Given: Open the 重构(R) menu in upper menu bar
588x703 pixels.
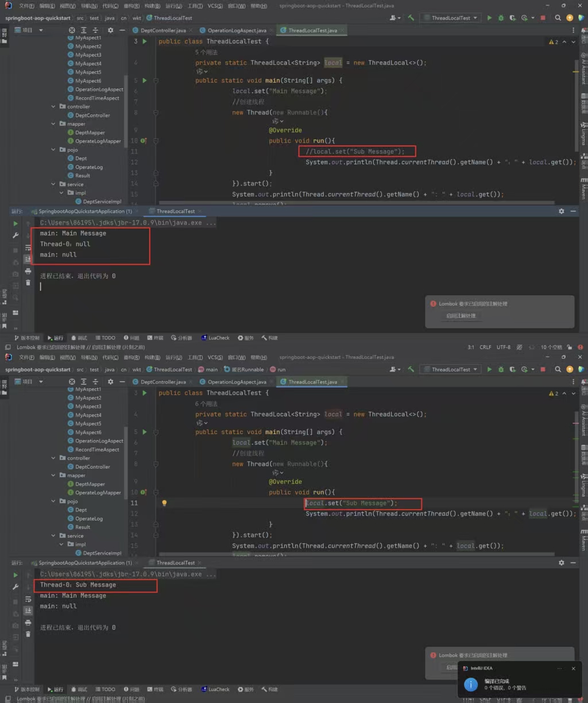Looking at the screenshot, I should (x=131, y=6).
